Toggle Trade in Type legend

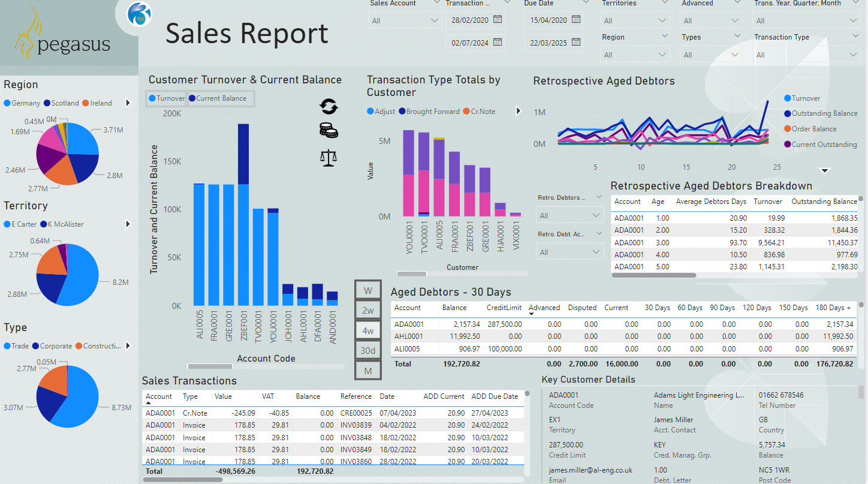(x=17, y=346)
